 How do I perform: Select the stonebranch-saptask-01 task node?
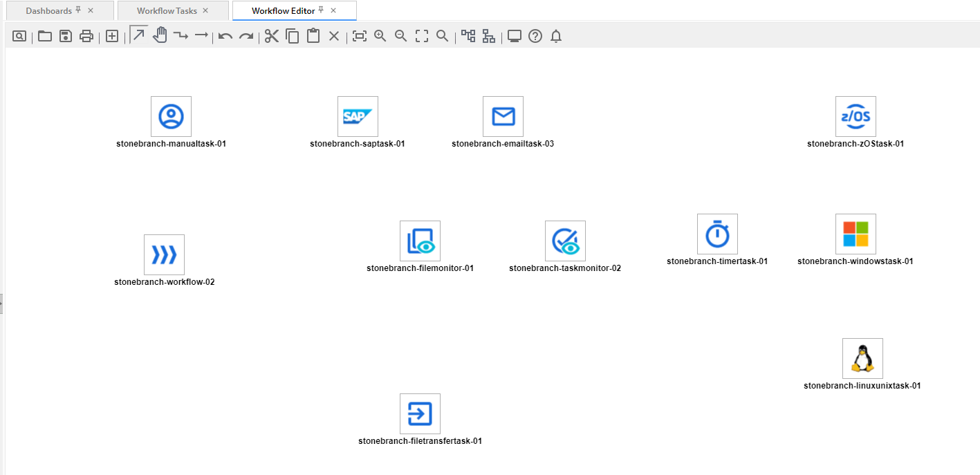(x=358, y=116)
